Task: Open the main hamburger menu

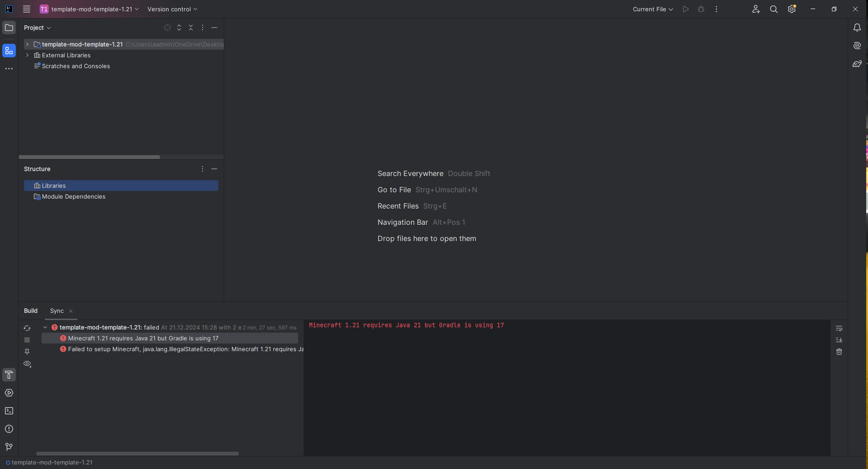Action: [26, 9]
